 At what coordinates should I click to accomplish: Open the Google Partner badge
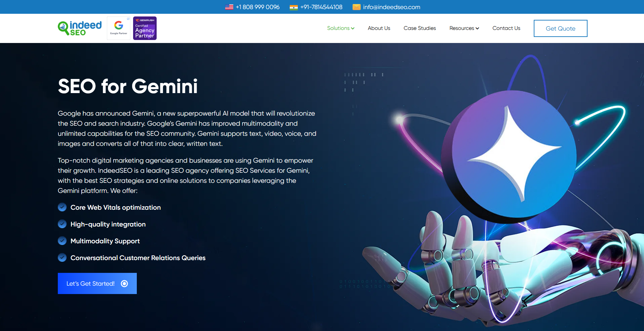coord(119,28)
